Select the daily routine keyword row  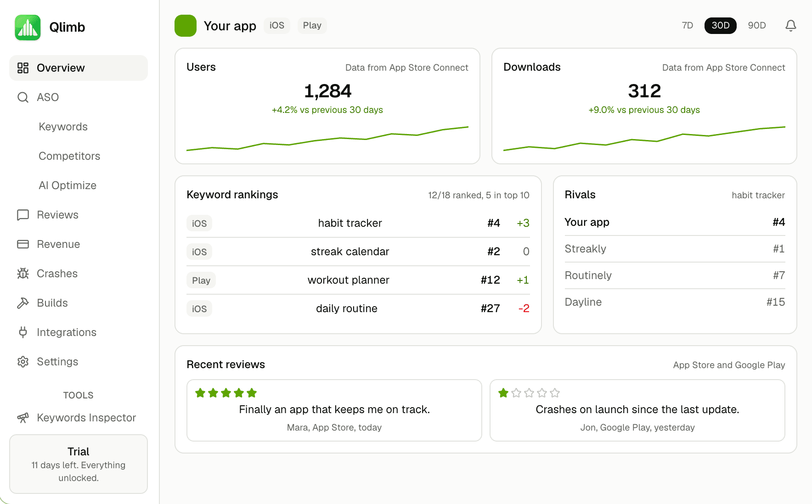358,308
